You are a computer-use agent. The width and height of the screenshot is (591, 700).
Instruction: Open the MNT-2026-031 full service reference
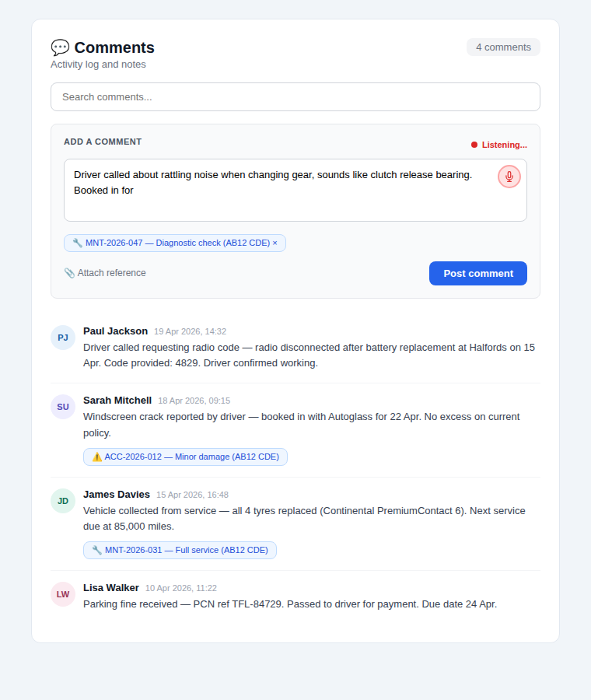click(x=180, y=550)
